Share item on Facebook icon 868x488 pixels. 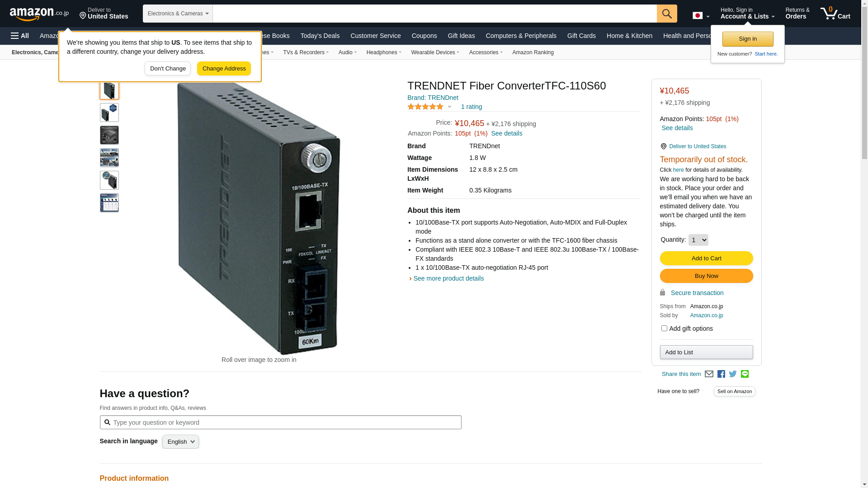click(x=721, y=374)
